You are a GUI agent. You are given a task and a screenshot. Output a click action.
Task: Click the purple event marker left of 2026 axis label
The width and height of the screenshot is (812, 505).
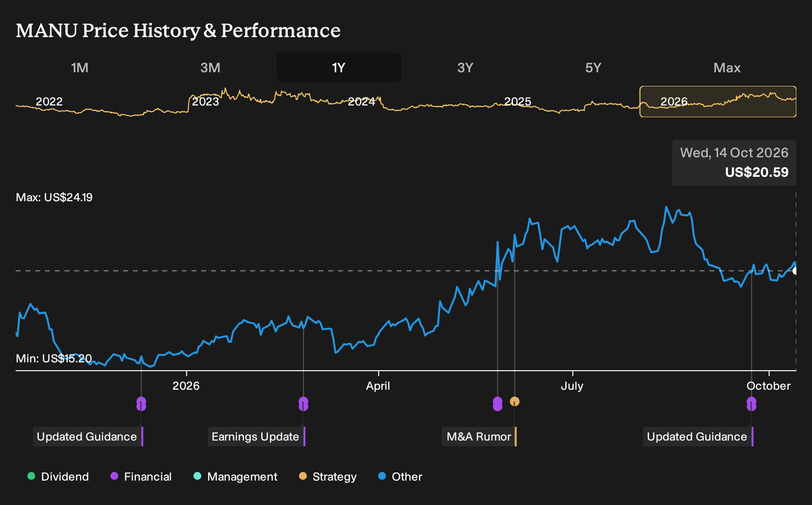(x=141, y=404)
